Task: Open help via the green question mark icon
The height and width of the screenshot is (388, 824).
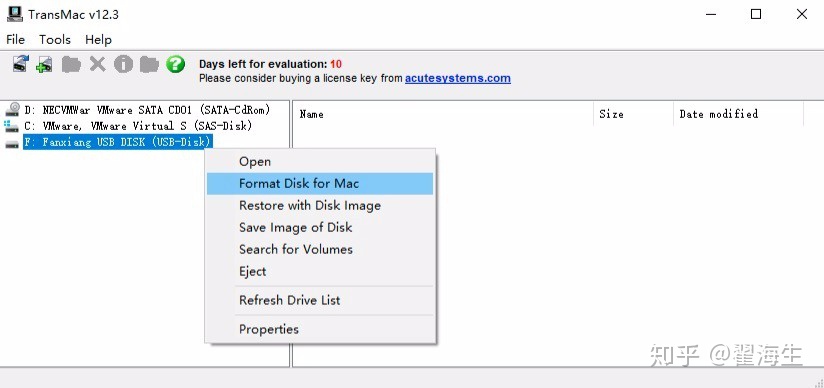Action: pos(176,64)
